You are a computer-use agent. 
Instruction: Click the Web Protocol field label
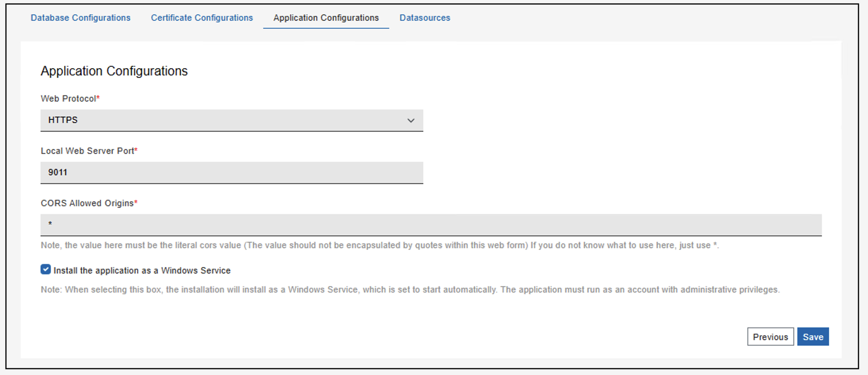click(69, 99)
